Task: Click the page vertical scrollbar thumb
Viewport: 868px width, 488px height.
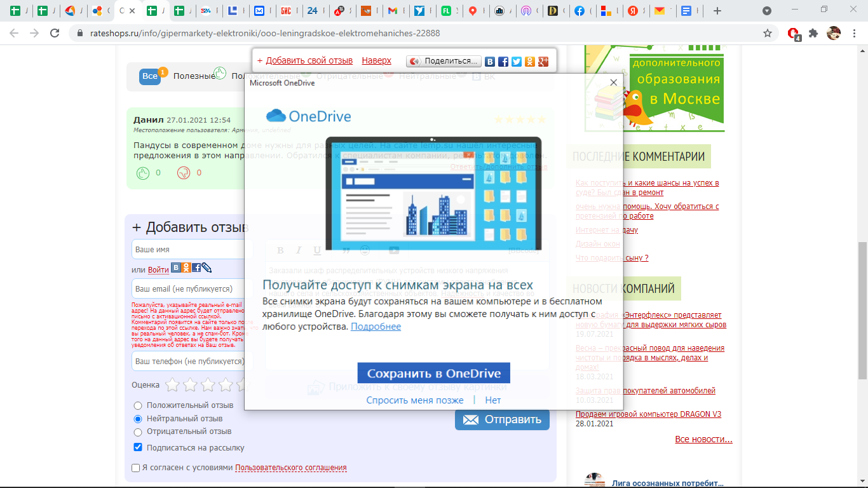Action: click(x=862, y=311)
